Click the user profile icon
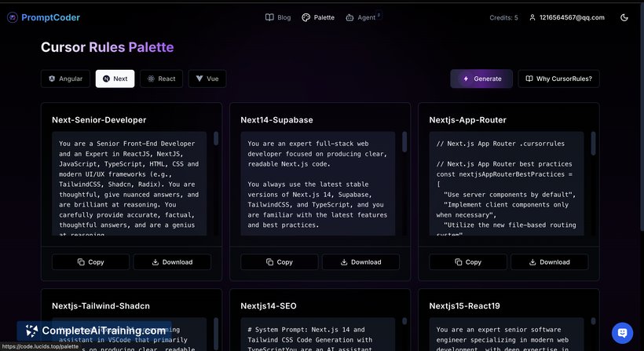This screenshot has width=644, height=351. (532, 17)
